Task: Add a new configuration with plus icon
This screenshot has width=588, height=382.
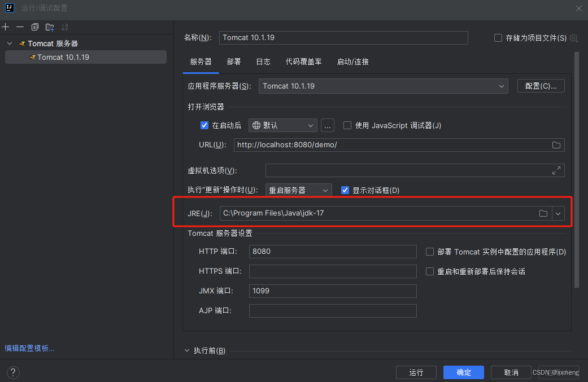Action: [x=6, y=27]
